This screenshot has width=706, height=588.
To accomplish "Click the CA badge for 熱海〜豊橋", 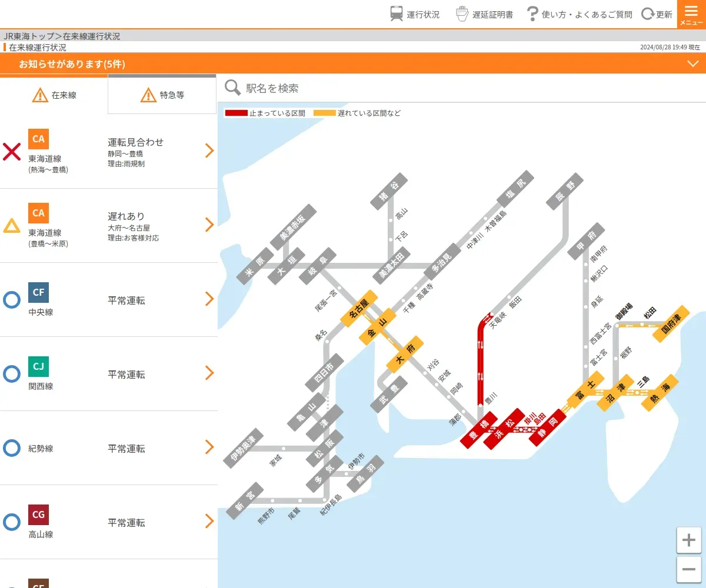I will point(38,139).
